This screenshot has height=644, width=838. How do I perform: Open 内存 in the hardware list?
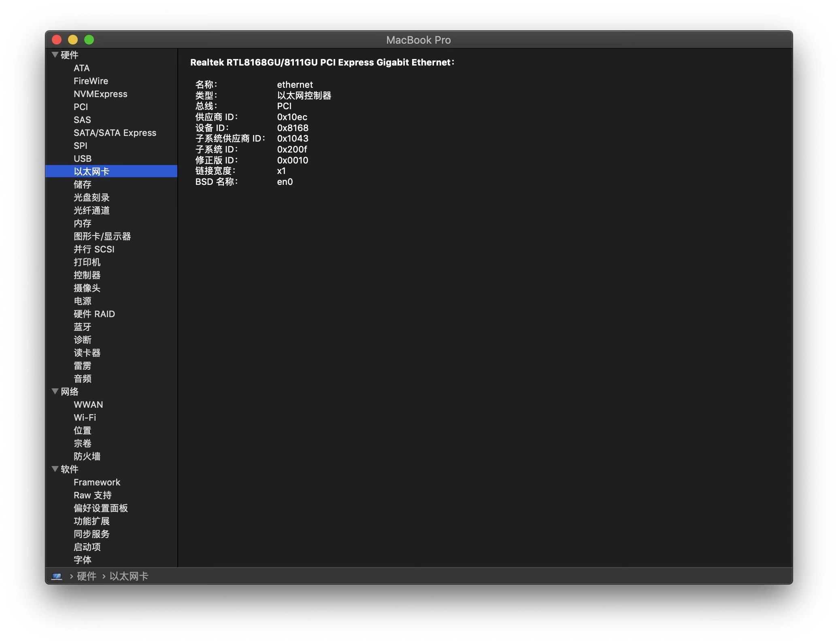click(83, 223)
